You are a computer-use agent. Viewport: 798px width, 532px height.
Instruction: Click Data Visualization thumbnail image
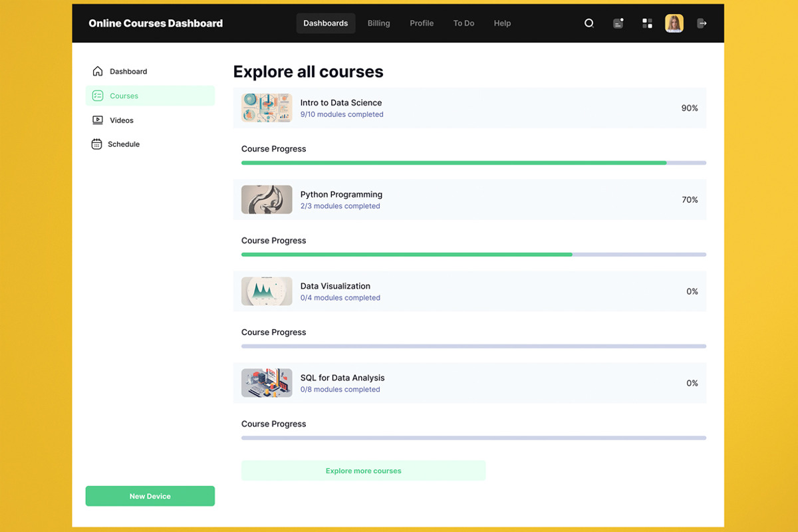point(267,291)
